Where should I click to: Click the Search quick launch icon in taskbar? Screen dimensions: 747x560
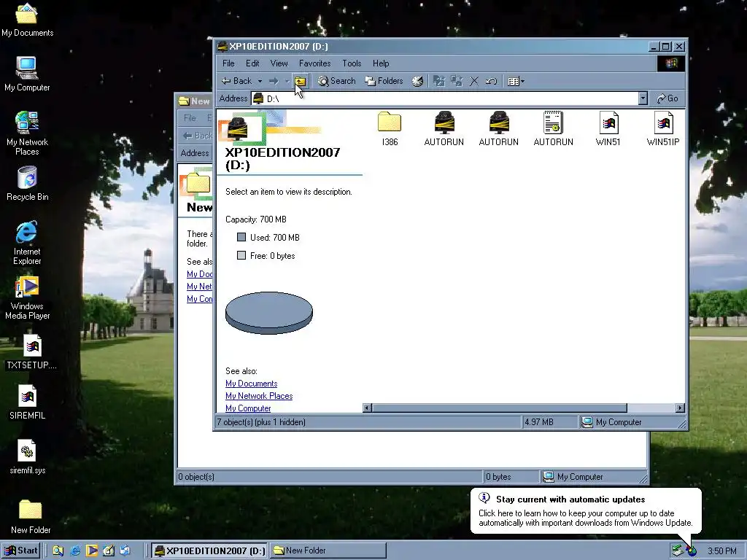(x=58, y=551)
